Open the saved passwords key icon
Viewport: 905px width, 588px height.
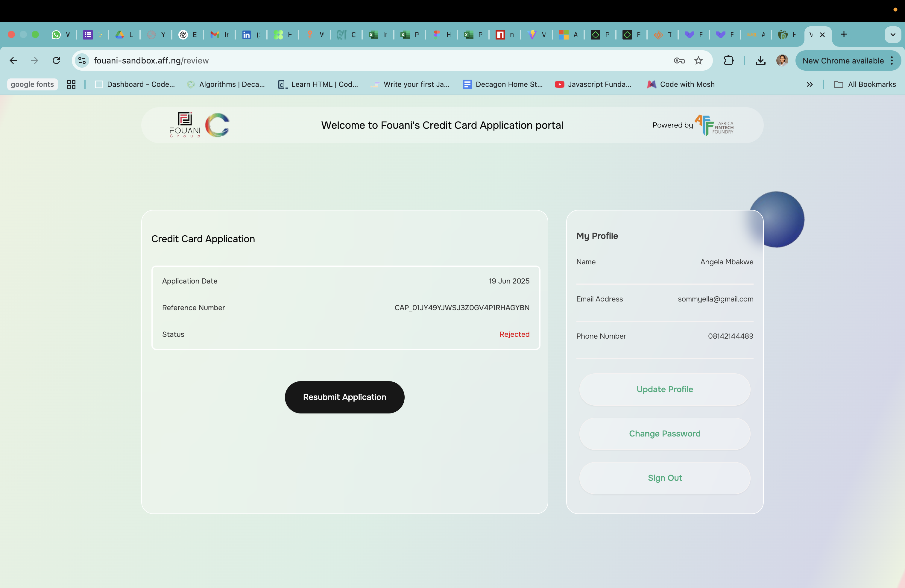679,60
